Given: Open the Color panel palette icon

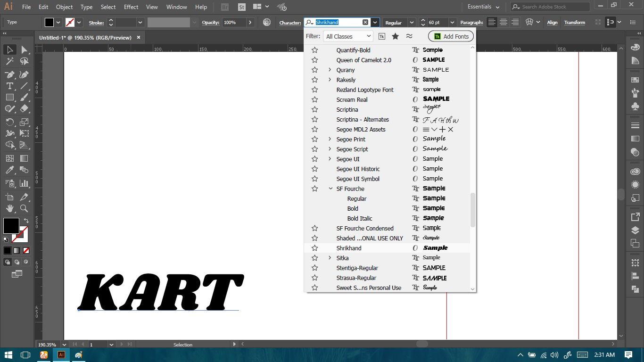Looking at the screenshot, I should (x=635, y=47).
